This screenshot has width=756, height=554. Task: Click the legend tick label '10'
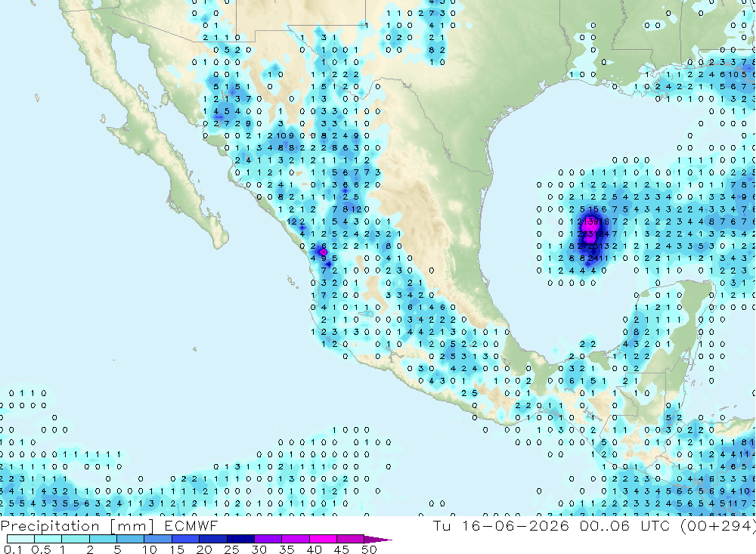coord(150,549)
